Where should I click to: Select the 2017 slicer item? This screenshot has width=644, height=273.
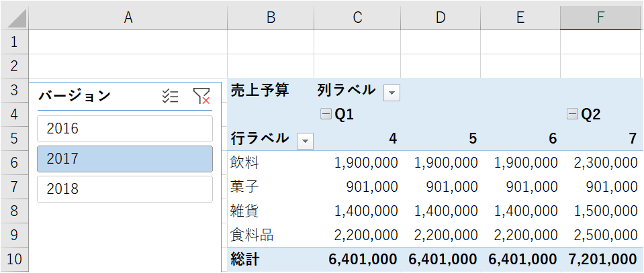coord(125,159)
